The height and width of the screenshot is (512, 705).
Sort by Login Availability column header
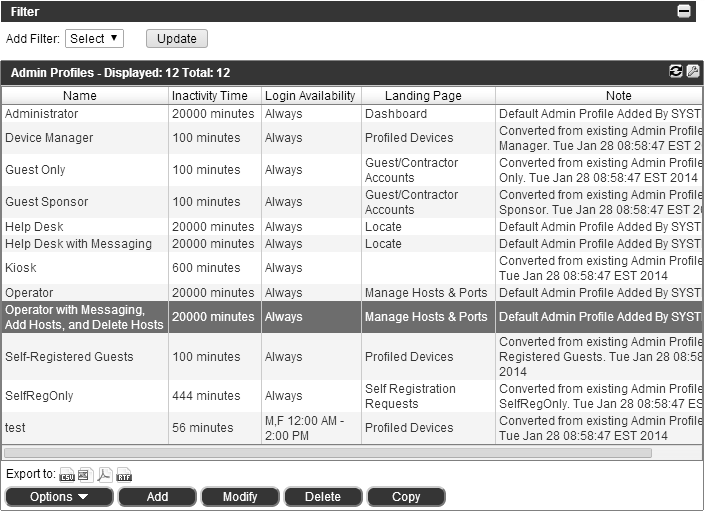[311, 96]
